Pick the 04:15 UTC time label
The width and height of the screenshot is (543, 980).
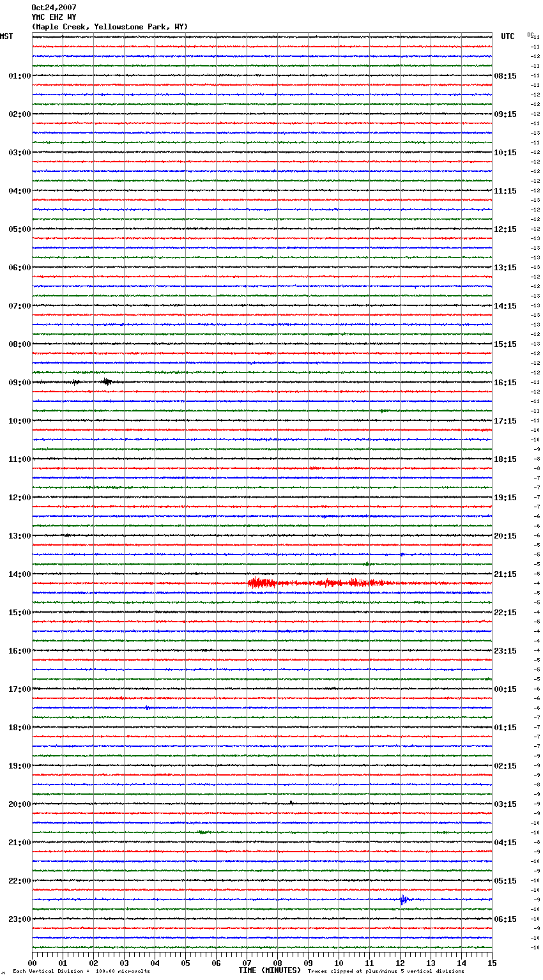point(505,843)
